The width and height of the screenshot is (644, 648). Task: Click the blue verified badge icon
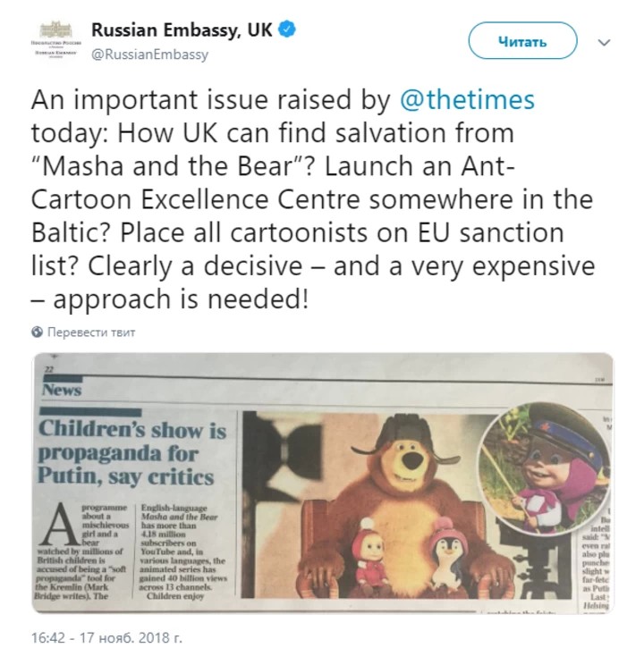tap(287, 29)
